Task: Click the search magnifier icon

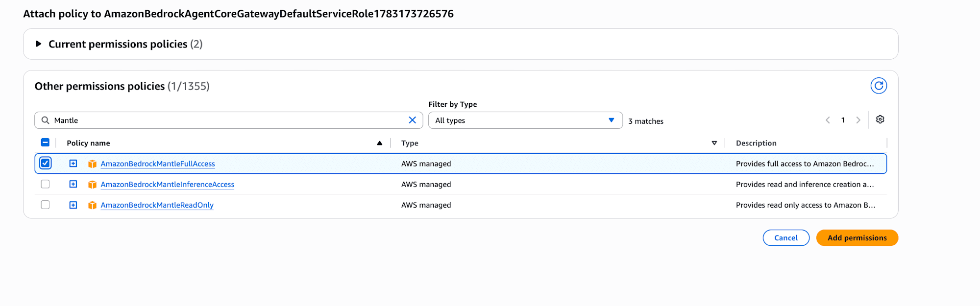Action: 45,120
